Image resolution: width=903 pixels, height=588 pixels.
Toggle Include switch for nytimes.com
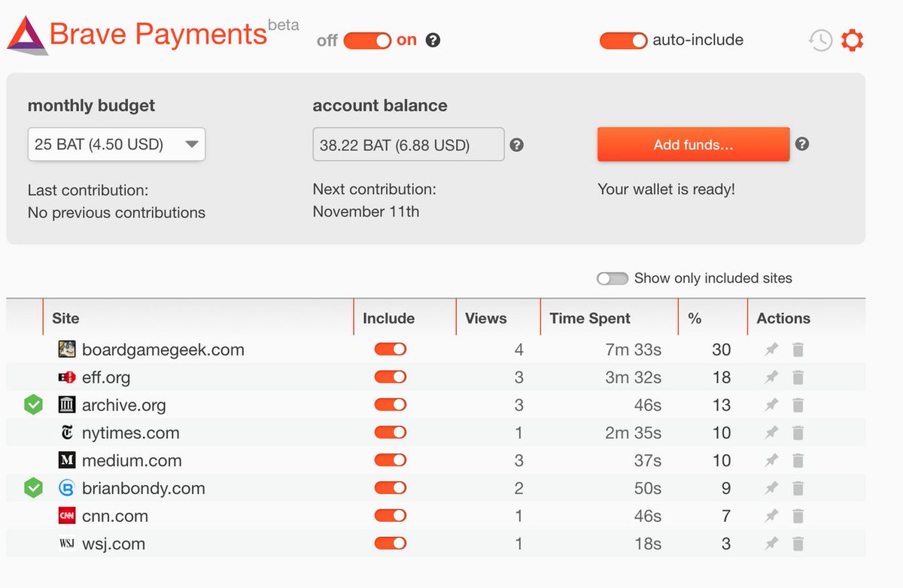[x=391, y=433]
